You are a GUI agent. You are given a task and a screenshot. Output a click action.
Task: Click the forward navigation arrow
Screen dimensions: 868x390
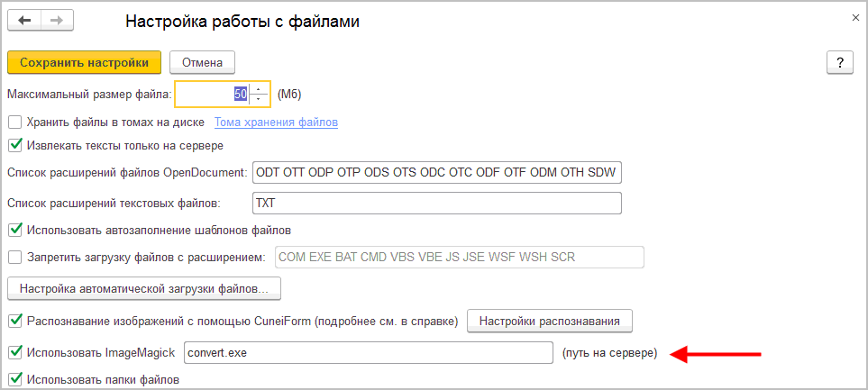[55, 22]
